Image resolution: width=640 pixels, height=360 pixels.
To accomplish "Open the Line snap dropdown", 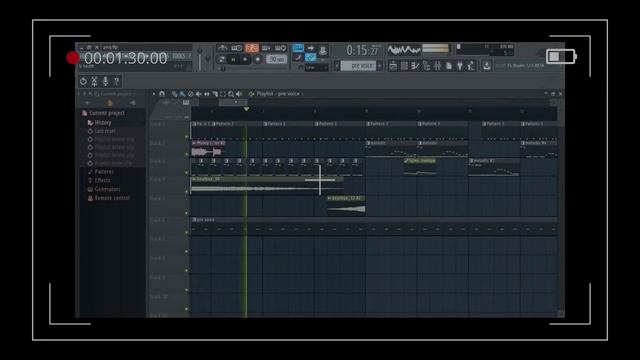I will pos(317,68).
